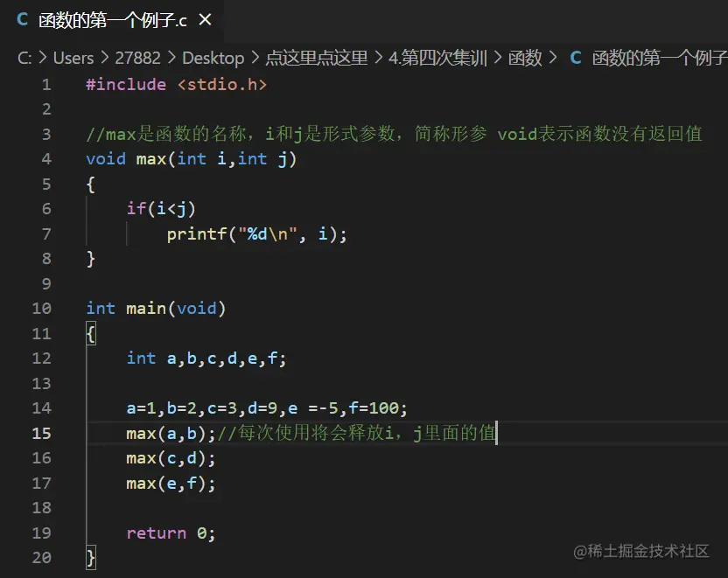Image resolution: width=728 pixels, height=578 pixels.
Task: Click the max function name on line 4
Action: pyautogui.click(x=150, y=158)
